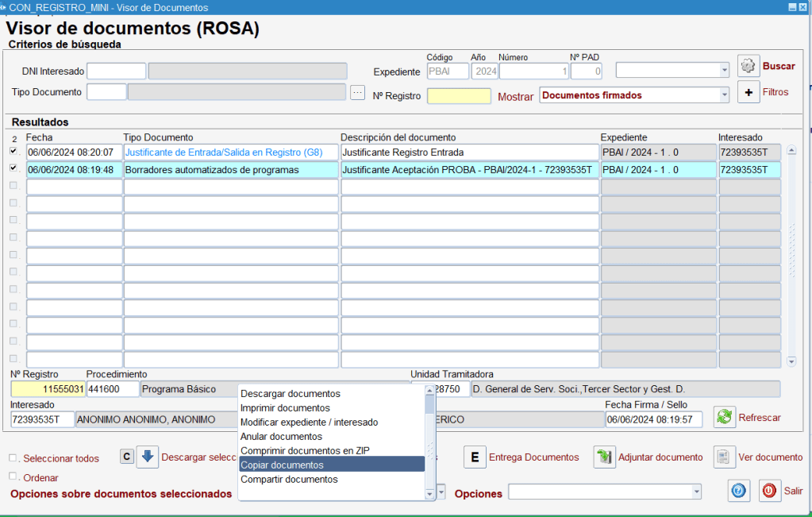Uncheck the Justificante Registro Entrada row checkbox
The height and width of the screenshot is (517, 812).
point(13,151)
